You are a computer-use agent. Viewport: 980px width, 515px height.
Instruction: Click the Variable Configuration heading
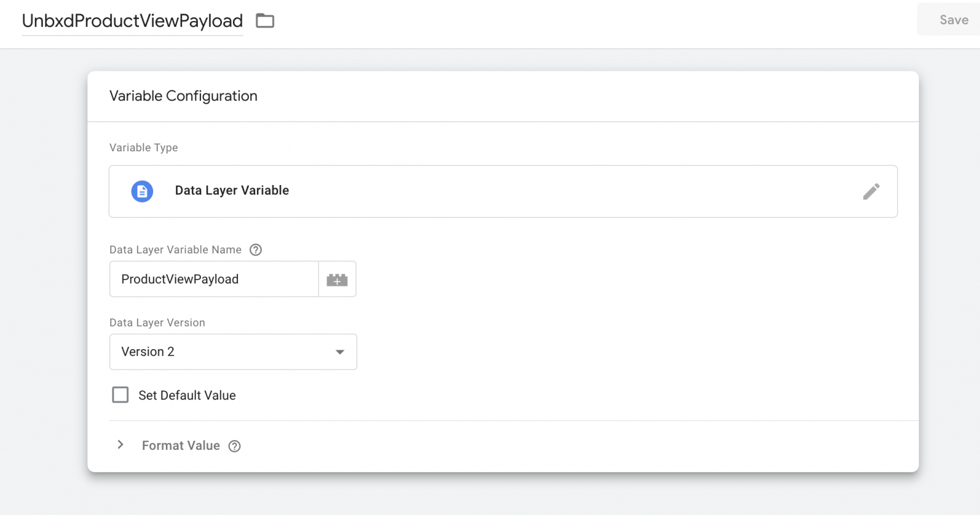point(183,96)
